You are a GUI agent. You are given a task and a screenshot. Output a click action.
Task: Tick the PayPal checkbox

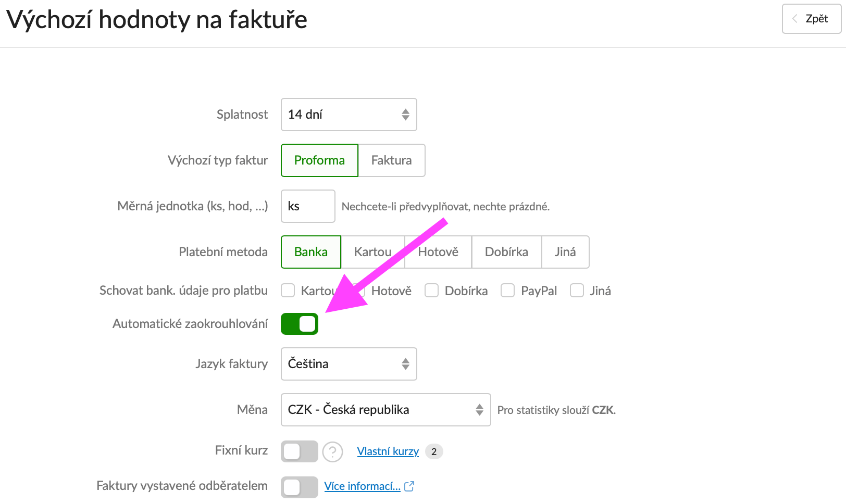click(507, 291)
